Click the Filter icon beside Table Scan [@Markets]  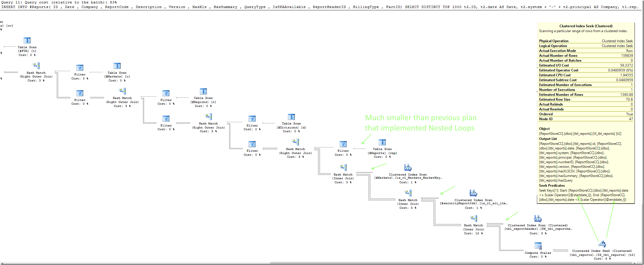point(80,68)
